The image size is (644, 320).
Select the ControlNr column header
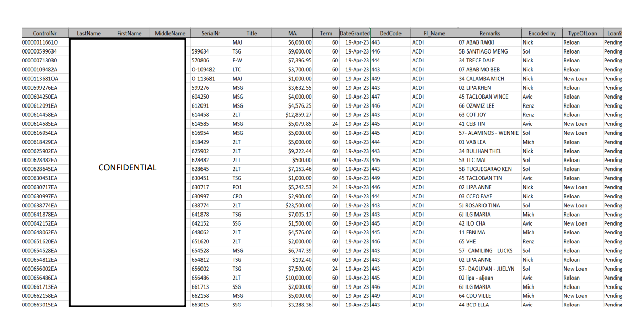(x=45, y=33)
